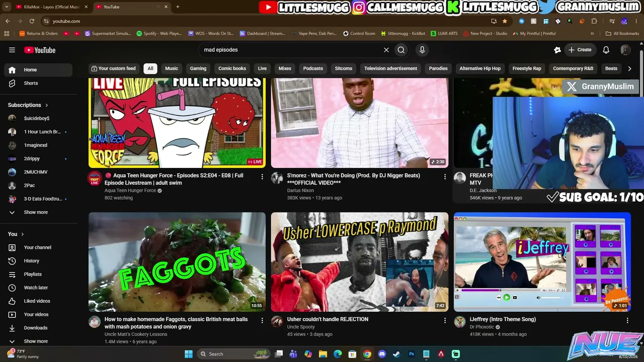Screen dimensions: 644x362
Task: Click the Create button
Action: click(x=580, y=50)
